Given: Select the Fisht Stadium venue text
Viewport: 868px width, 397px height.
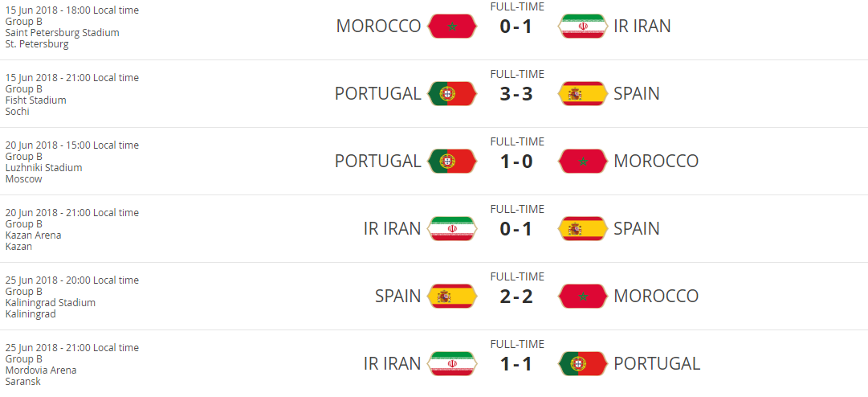Looking at the screenshot, I should coord(35,100).
